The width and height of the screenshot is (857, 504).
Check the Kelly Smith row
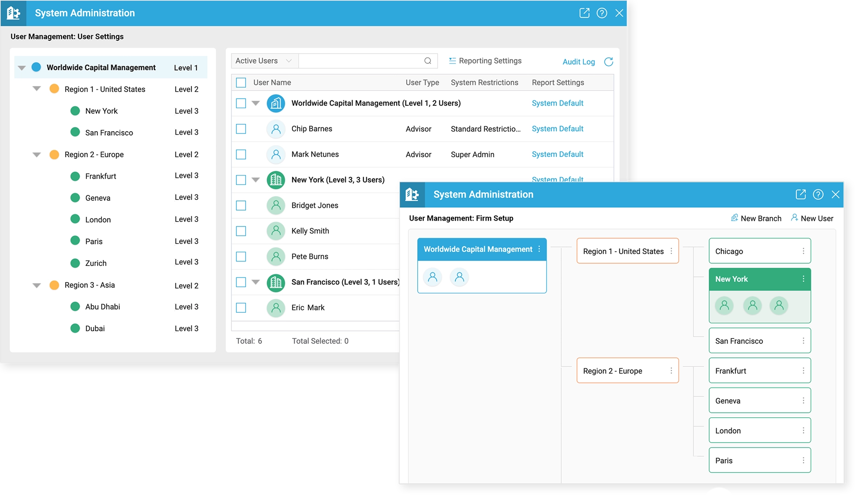(x=241, y=231)
